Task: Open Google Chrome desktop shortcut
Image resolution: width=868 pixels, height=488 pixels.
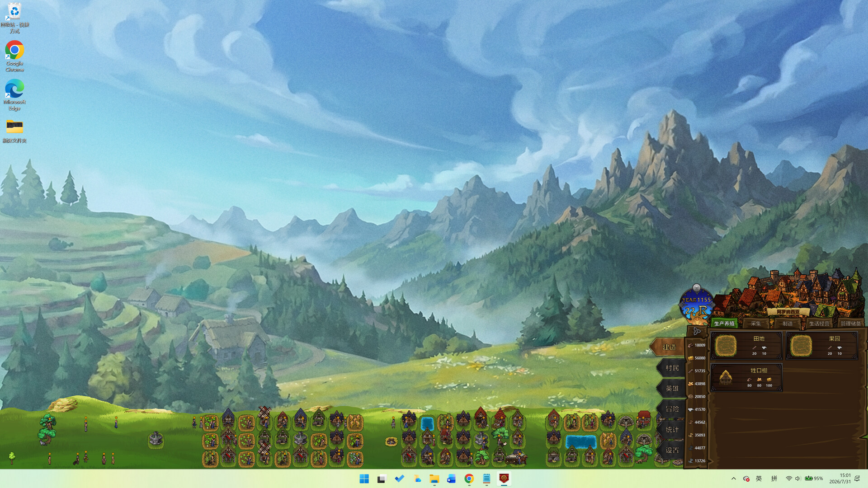Action: (x=14, y=56)
